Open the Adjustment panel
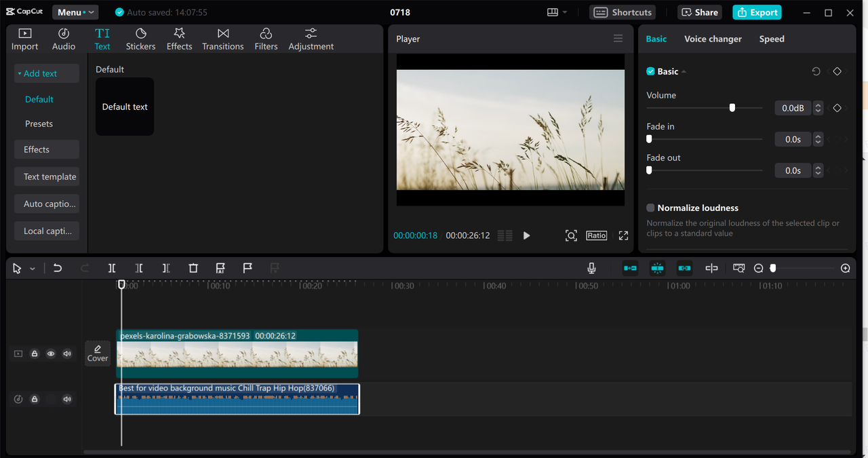868x458 pixels. pyautogui.click(x=311, y=39)
